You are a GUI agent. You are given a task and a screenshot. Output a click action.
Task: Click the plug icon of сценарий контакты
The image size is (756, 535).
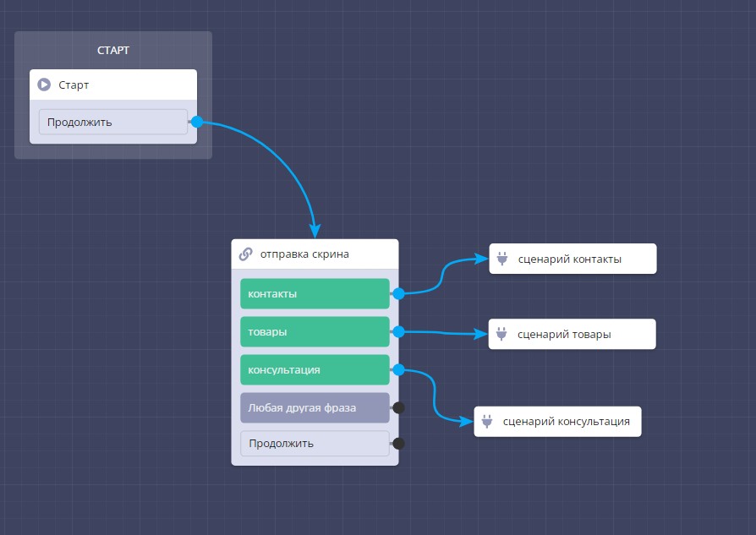[x=501, y=259]
